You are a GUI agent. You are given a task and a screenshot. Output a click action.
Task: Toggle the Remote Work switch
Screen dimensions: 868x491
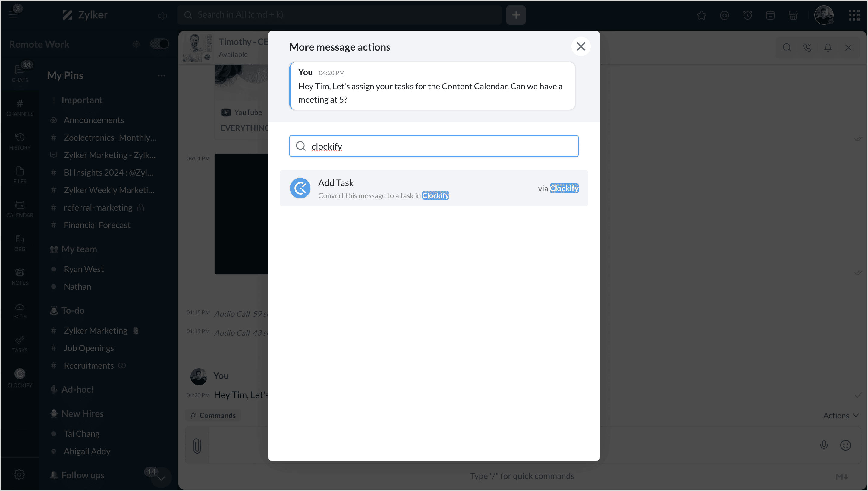tap(159, 44)
